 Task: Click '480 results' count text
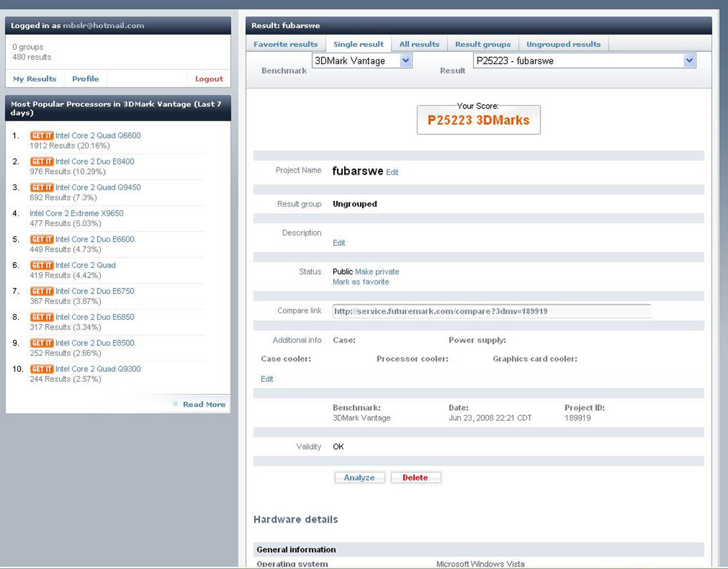32,57
